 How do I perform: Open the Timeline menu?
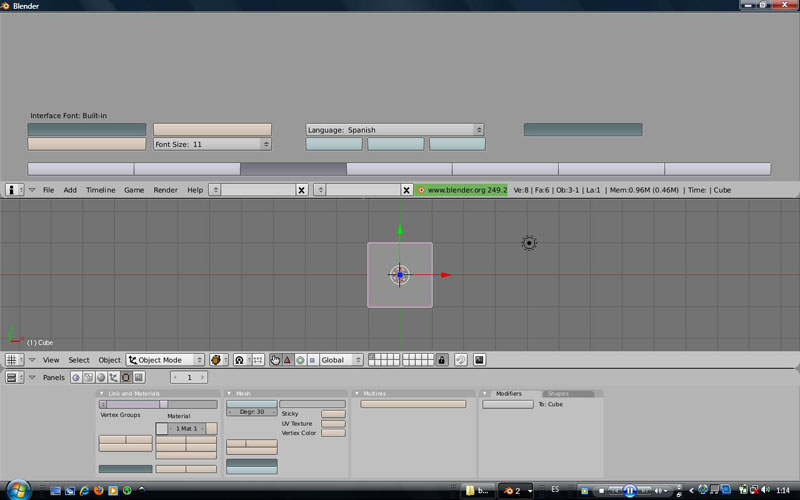pos(101,190)
